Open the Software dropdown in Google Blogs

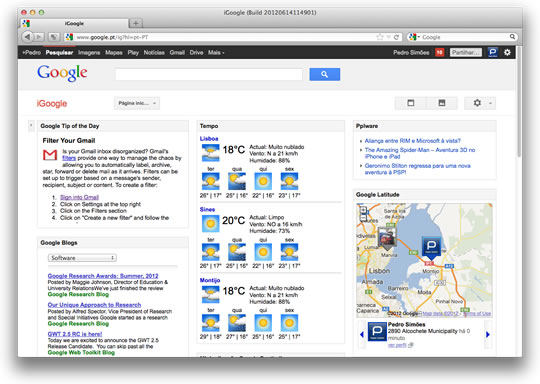(82, 258)
